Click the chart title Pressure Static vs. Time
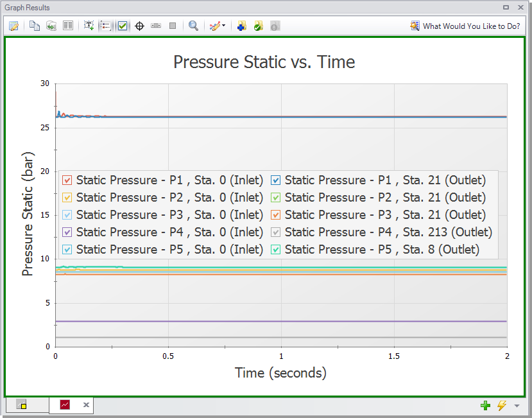This screenshot has width=532, height=418. (x=264, y=62)
